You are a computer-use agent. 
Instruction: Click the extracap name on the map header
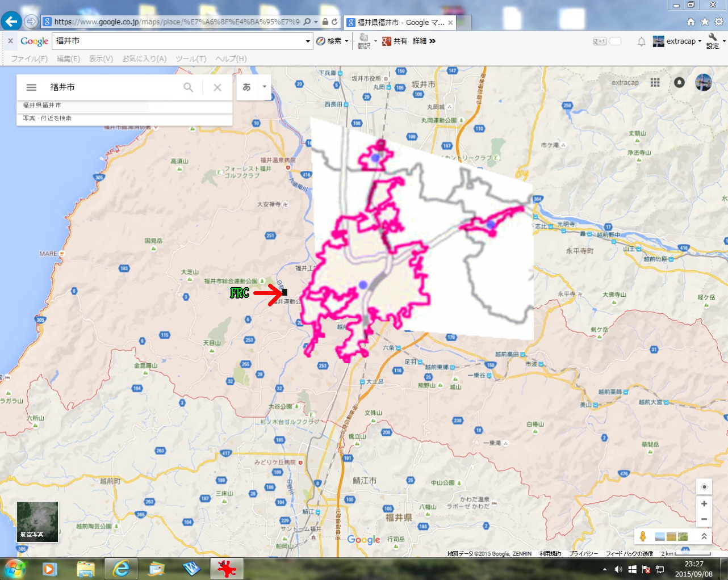625,82
